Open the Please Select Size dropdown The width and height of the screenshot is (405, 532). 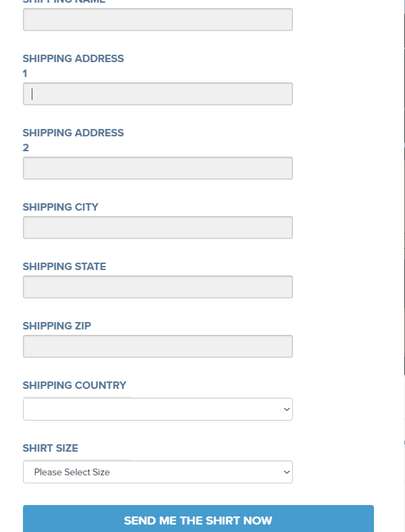[158, 472]
